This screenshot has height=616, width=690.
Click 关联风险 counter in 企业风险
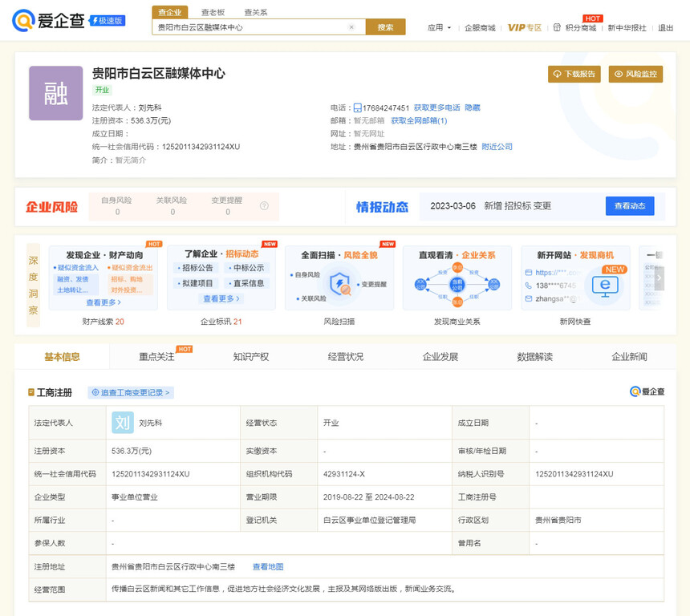point(172,206)
